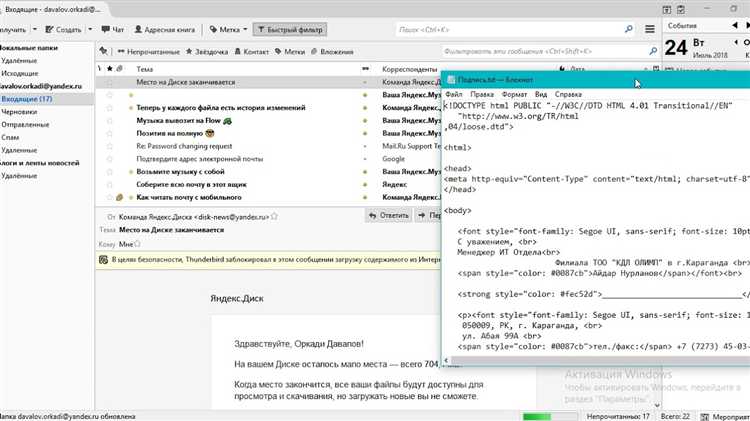Mark Возьмите музыку с собой as read
This screenshot has height=421, width=750.
(x=365, y=172)
